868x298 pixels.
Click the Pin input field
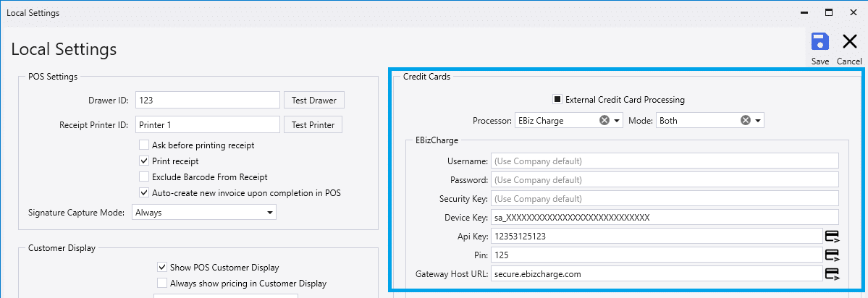[657, 255]
